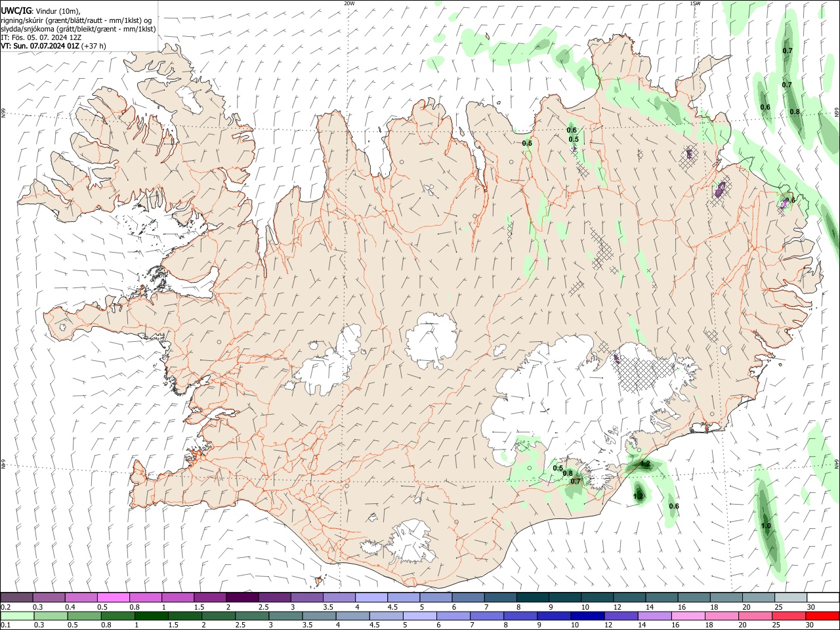
Task: Pick the pale mint 0.1–0.3 legend swatch
Action: tap(17, 616)
